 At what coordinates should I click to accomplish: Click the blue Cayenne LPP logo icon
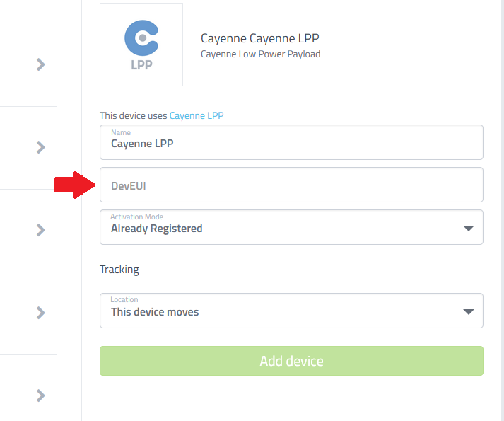click(141, 45)
